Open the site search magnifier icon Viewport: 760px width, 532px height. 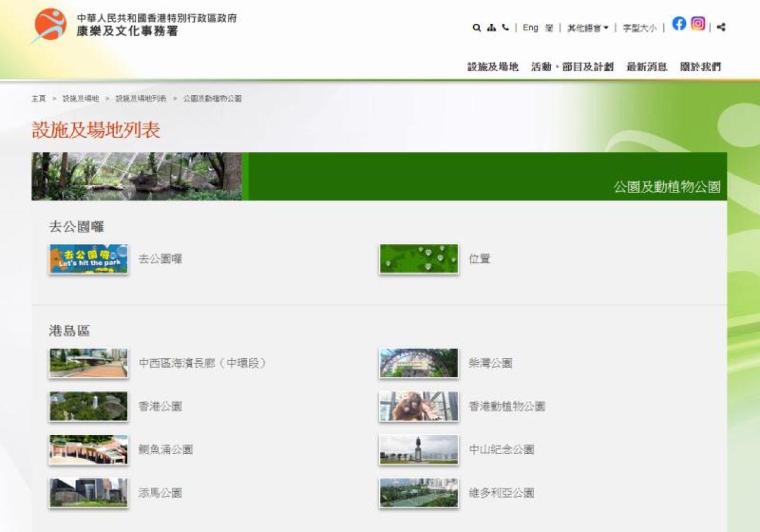click(477, 27)
